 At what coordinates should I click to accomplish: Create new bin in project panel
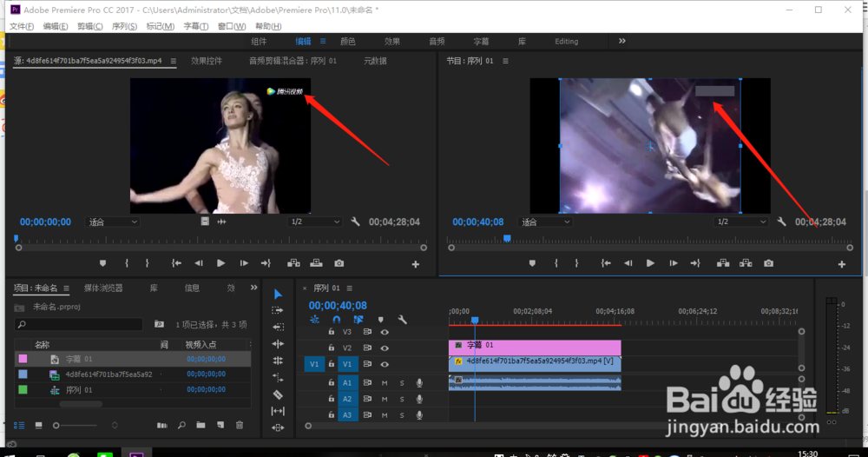coord(201,426)
